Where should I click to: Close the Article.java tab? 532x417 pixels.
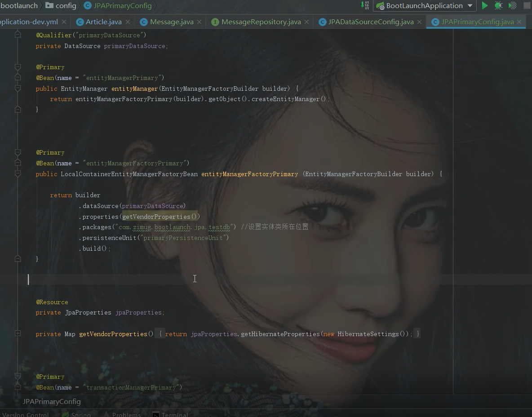click(x=128, y=22)
